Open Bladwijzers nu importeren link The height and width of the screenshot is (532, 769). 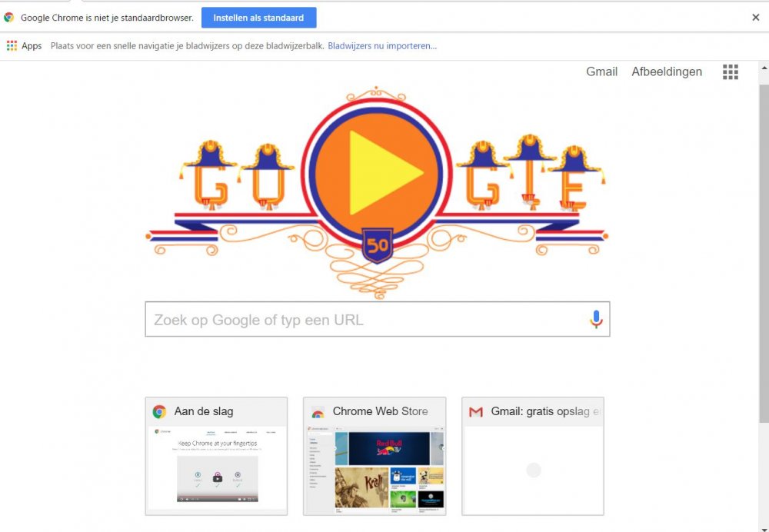[382, 46]
